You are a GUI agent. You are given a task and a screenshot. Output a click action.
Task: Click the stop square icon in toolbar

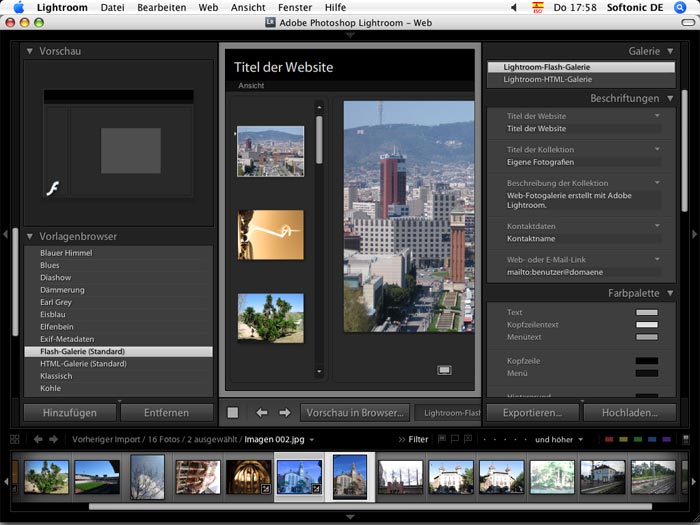[233, 412]
